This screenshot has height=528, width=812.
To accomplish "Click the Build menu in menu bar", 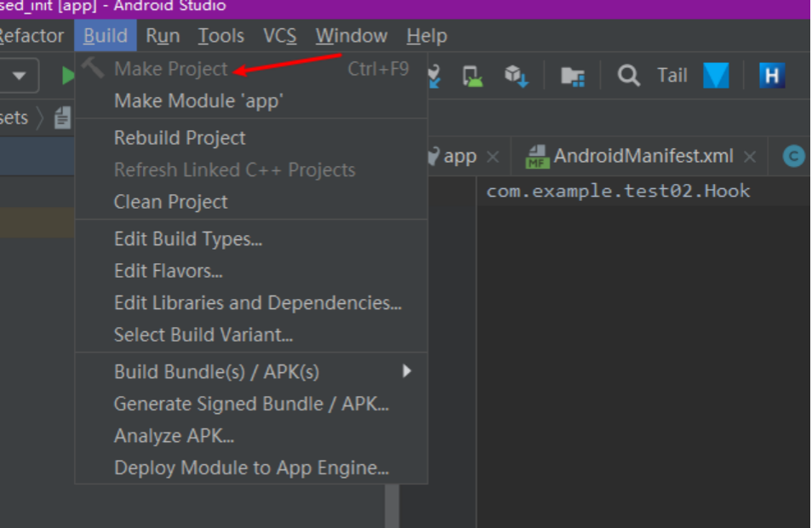I will pyautogui.click(x=106, y=36).
